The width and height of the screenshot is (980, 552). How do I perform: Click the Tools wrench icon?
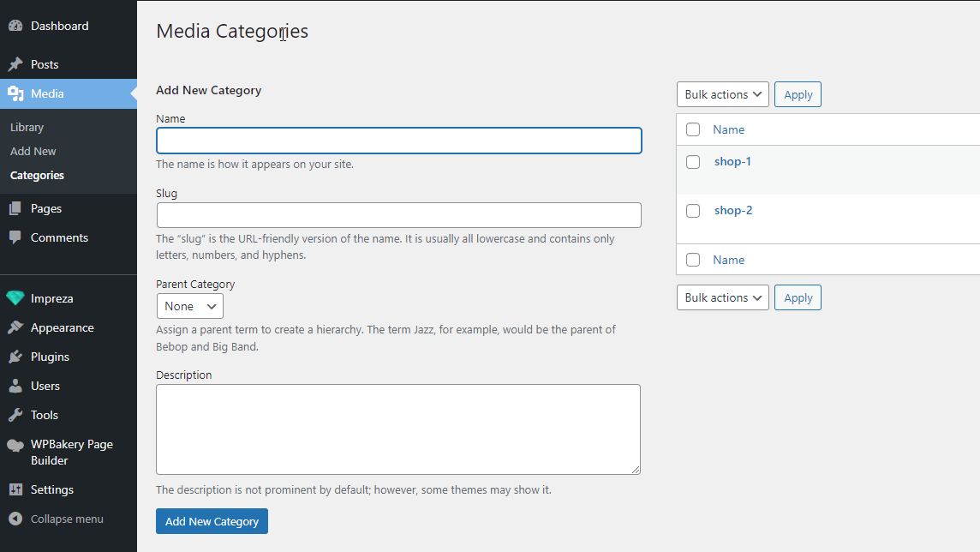[15, 415]
